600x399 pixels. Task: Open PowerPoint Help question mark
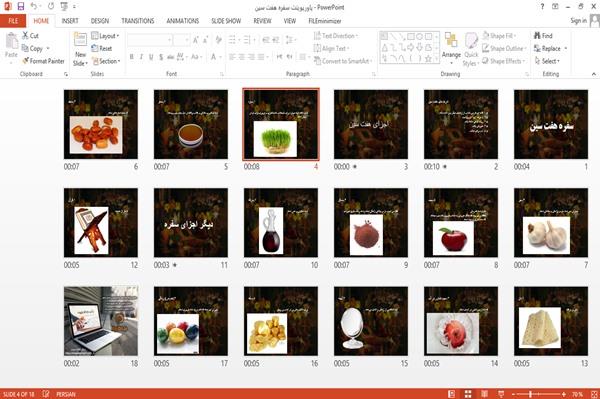(542, 7)
